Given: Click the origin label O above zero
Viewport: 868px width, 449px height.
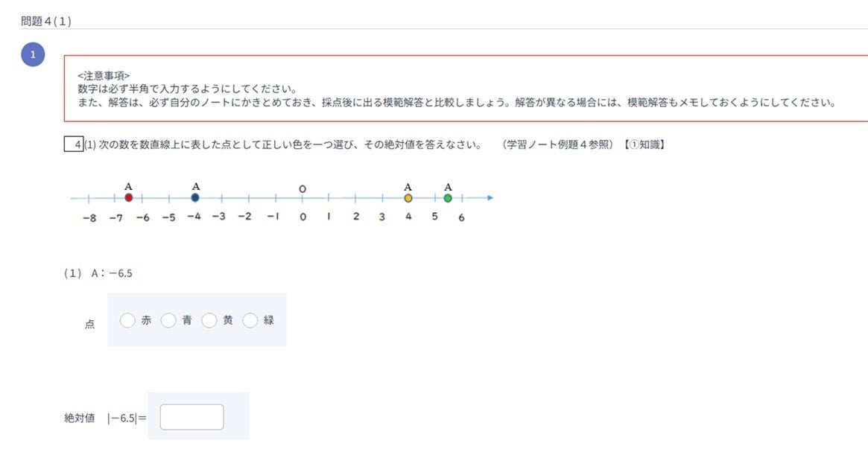Looking at the screenshot, I should (x=302, y=188).
